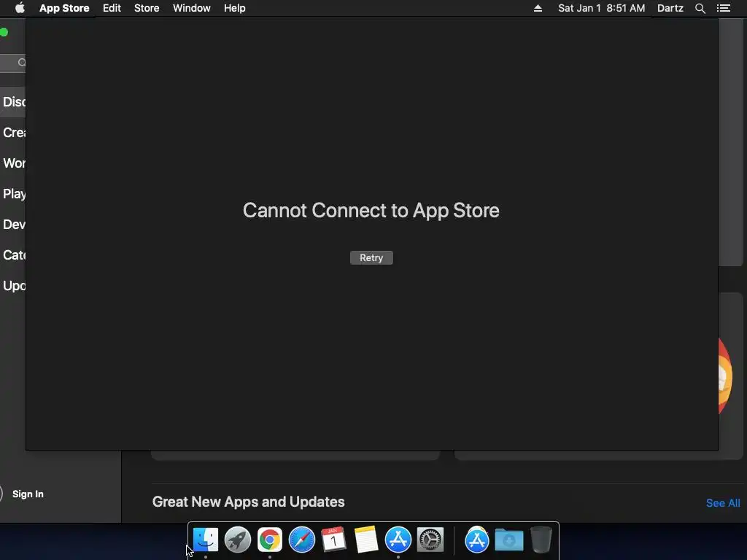Screen dimensions: 747x560
Task: Click the eject icon in menu bar
Action: (x=538, y=8)
